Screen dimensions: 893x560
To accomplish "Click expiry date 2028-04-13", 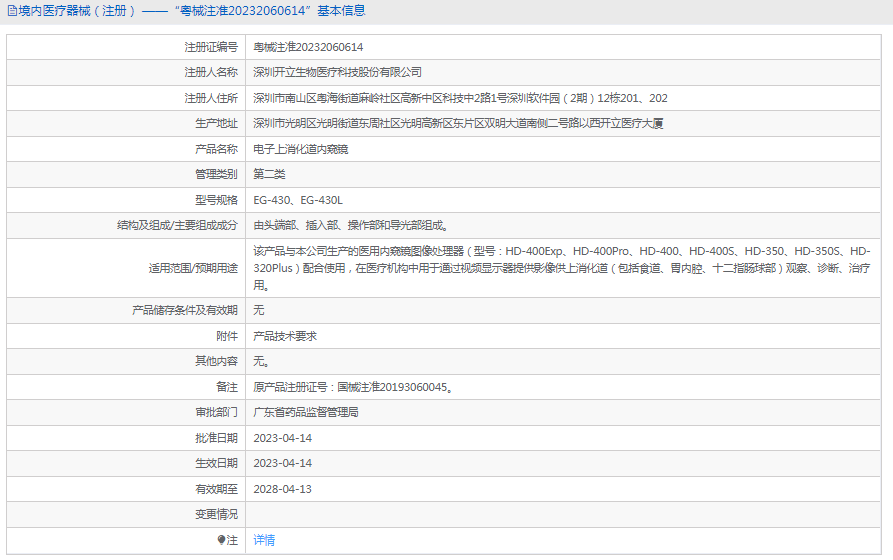I will click(x=282, y=489).
